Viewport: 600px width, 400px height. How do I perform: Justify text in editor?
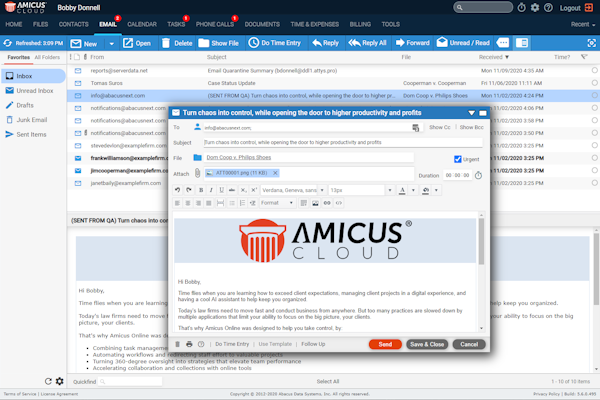pyautogui.click(x=209, y=203)
